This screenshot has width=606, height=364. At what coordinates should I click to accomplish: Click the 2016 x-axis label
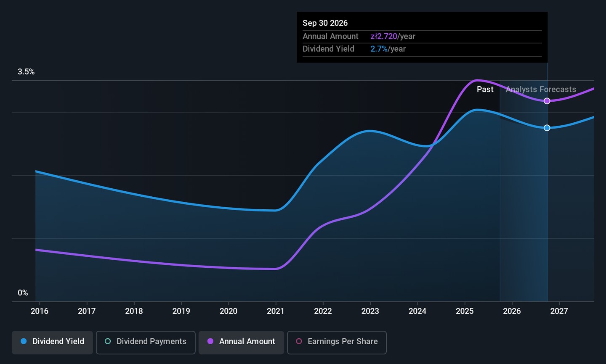tap(40, 311)
